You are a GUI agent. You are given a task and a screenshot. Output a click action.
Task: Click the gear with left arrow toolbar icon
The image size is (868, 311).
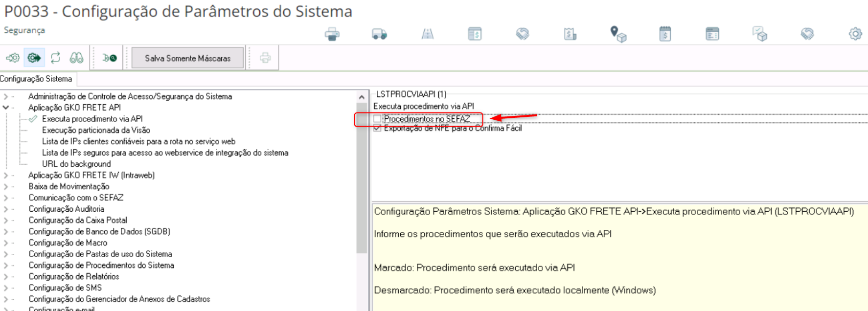(x=13, y=58)
